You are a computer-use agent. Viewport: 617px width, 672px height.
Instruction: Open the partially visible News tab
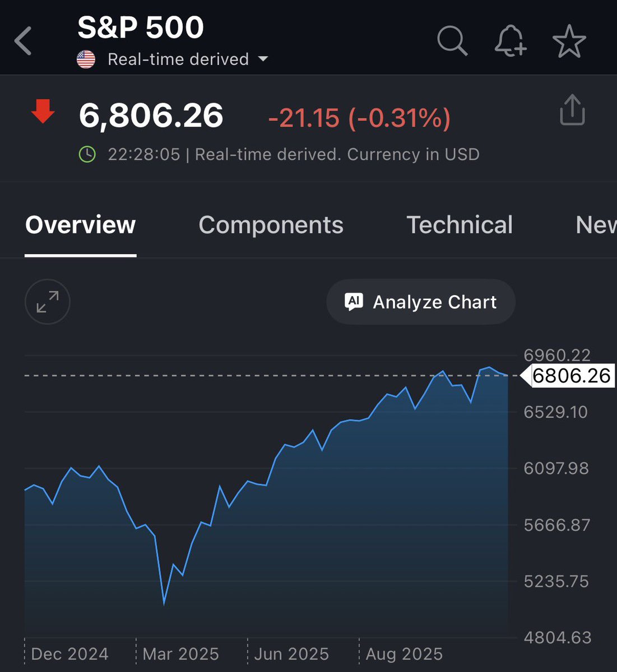(596, 225)
